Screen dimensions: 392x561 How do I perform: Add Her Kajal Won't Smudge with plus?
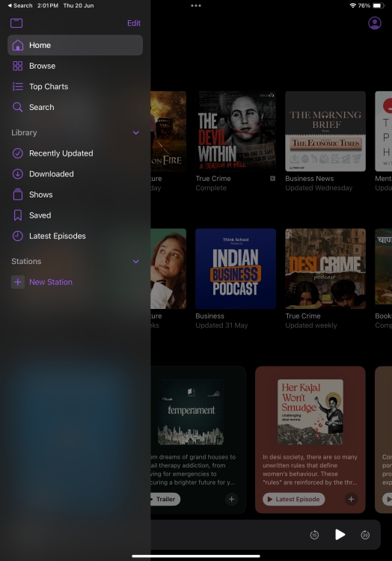[351, 499]
